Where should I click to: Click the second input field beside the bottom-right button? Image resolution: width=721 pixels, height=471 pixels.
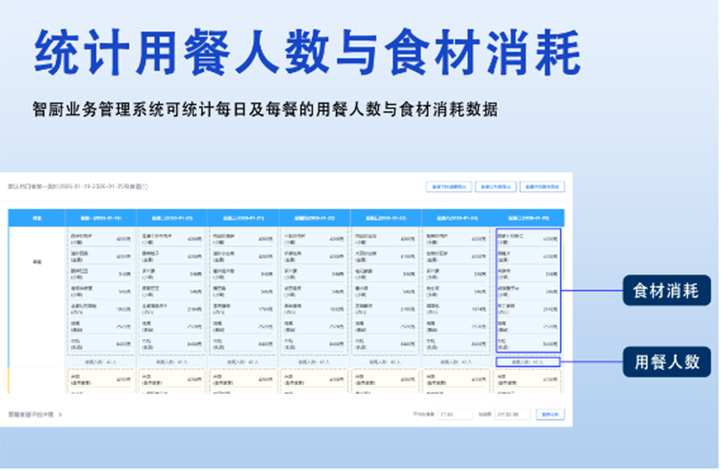(x=512, y=414)
